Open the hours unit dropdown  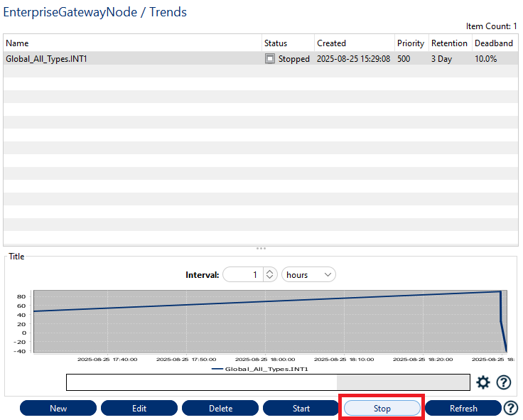308,274
